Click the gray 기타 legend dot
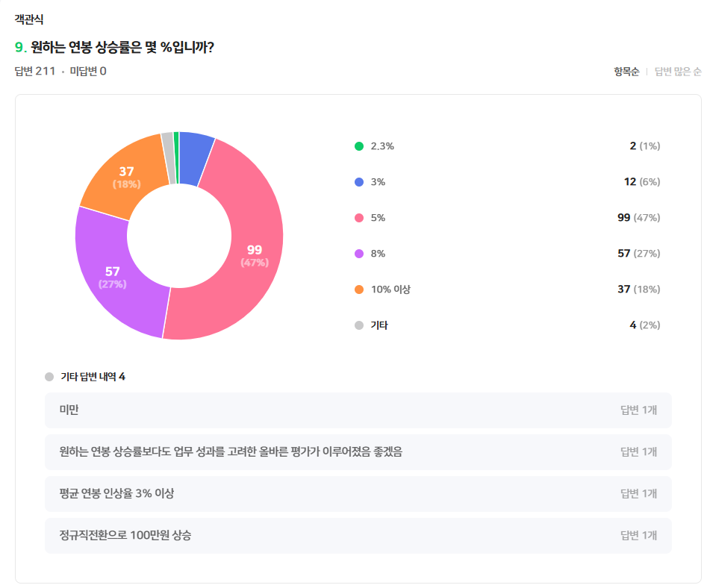 point(359,325)
